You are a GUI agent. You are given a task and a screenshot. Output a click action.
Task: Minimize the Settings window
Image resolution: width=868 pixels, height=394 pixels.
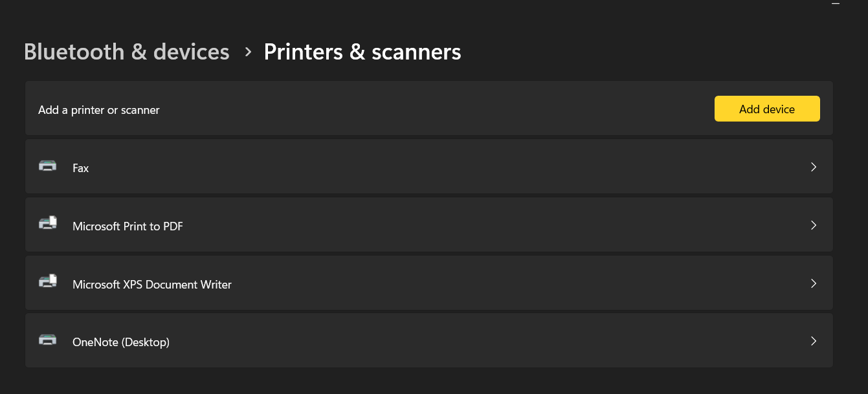835,3
